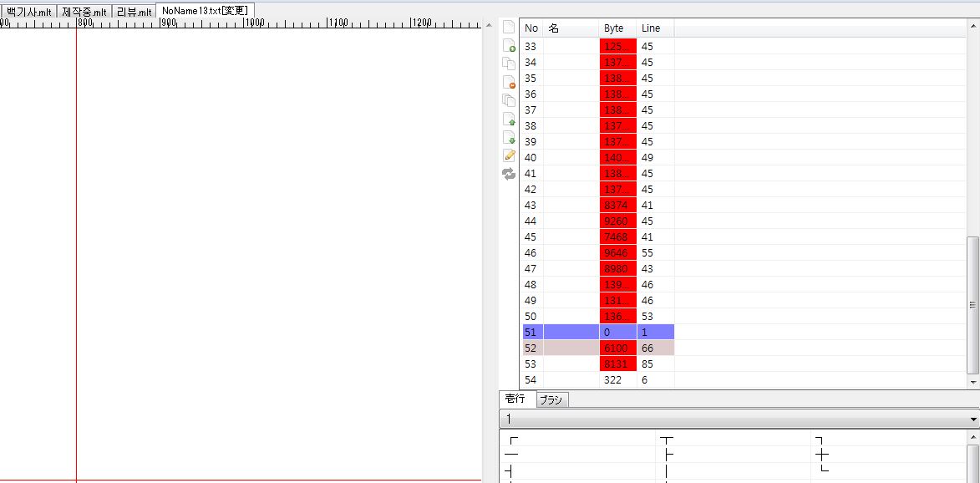Move page up with green up-arrow icon
Viewport: 980px width, 483px height.
(x=508, y=119)
